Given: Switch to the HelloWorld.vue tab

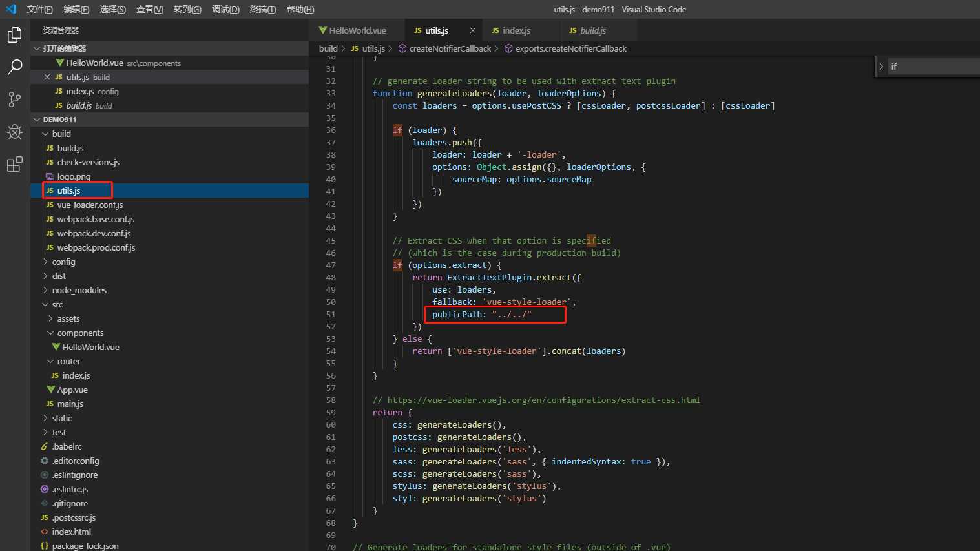Looking at the screenshot, I should (x=357, y=30).
